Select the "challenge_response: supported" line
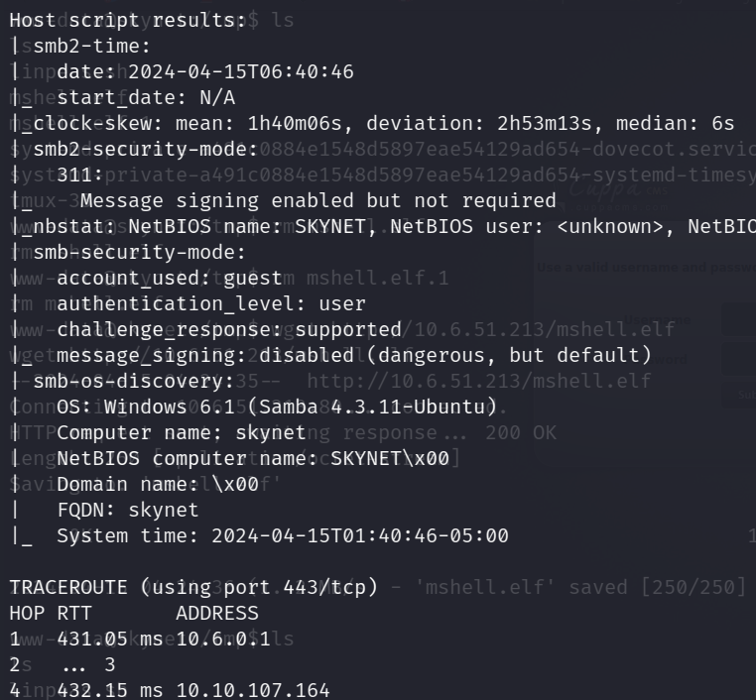Screen dimensions: 756x700 pyautogui.click(x=229, y=330)
